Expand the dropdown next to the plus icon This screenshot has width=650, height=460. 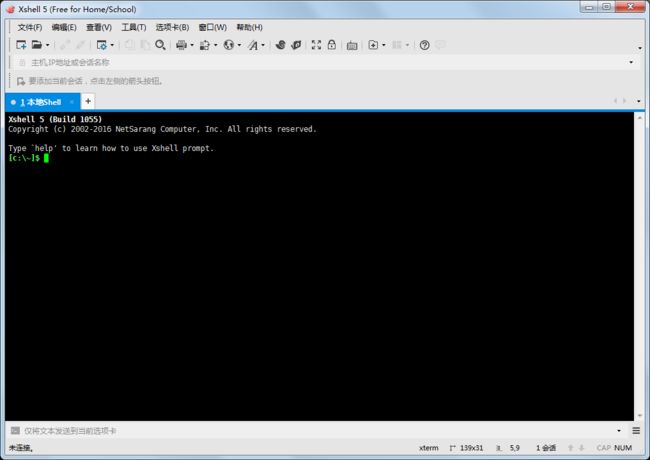[x=384, y=45]
